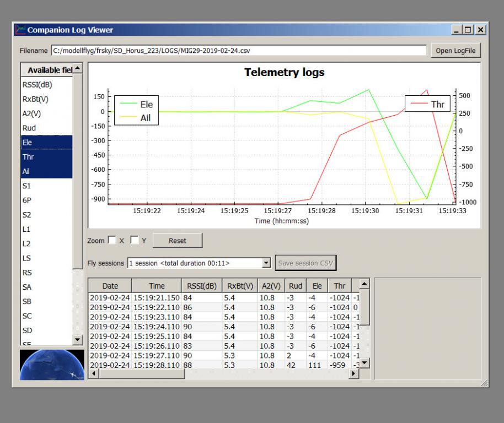Click the data table scroll-up arrow
Screen dimensions: 504x423
click(x=364, y=284)
